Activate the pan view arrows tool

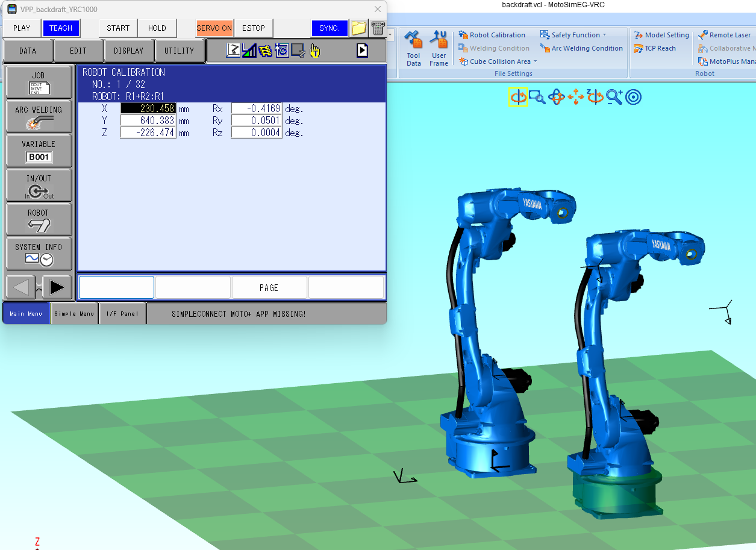pyautogui.click(x=576, y=97)
